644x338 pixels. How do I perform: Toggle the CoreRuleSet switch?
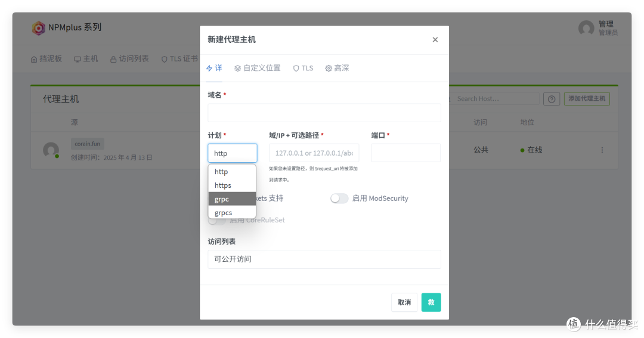[x=217, y=221]
